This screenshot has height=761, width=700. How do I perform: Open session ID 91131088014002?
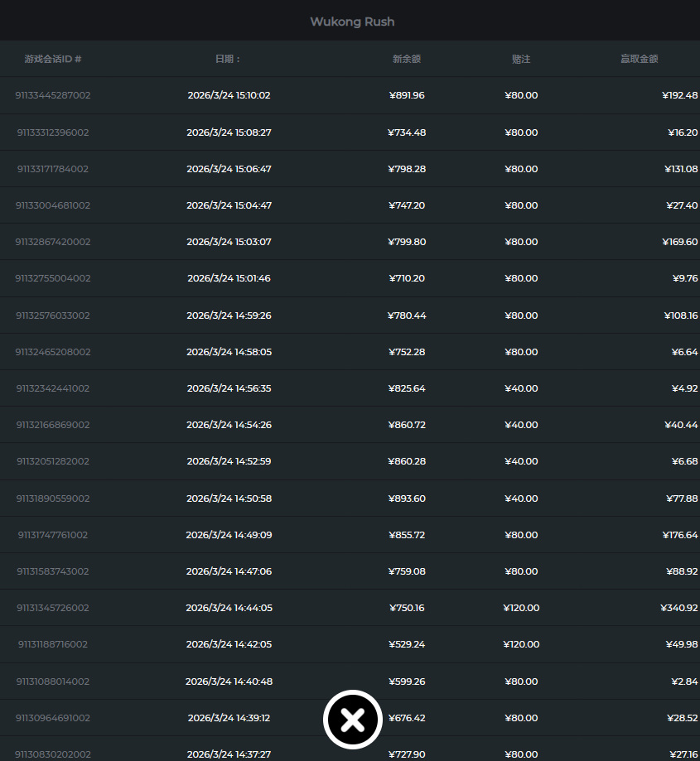coord(53,682)
